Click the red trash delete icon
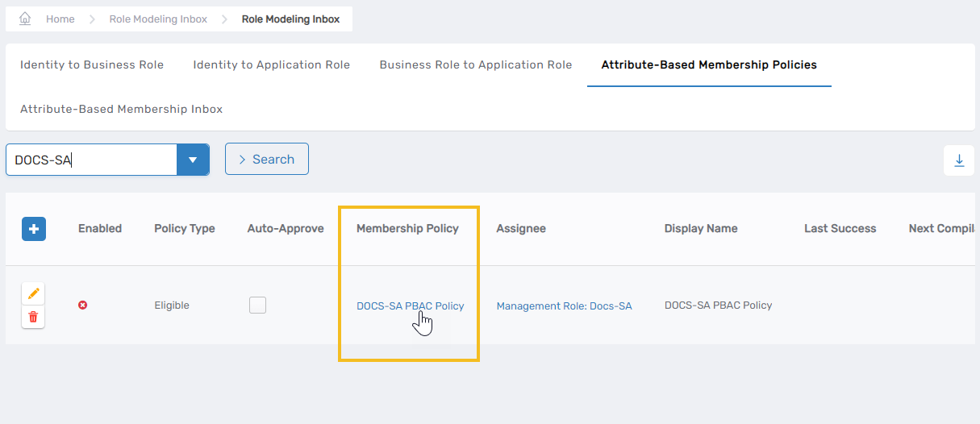 coord(33,317)
